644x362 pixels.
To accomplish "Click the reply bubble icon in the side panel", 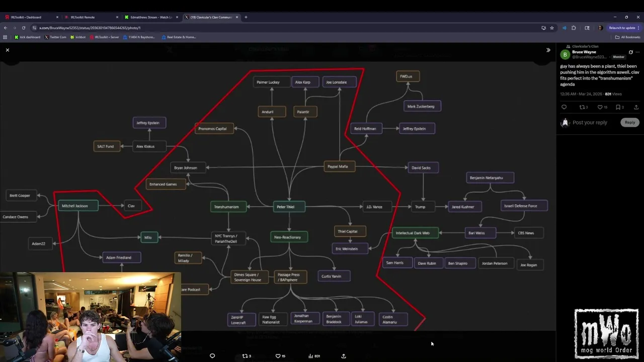I will 564,107.
